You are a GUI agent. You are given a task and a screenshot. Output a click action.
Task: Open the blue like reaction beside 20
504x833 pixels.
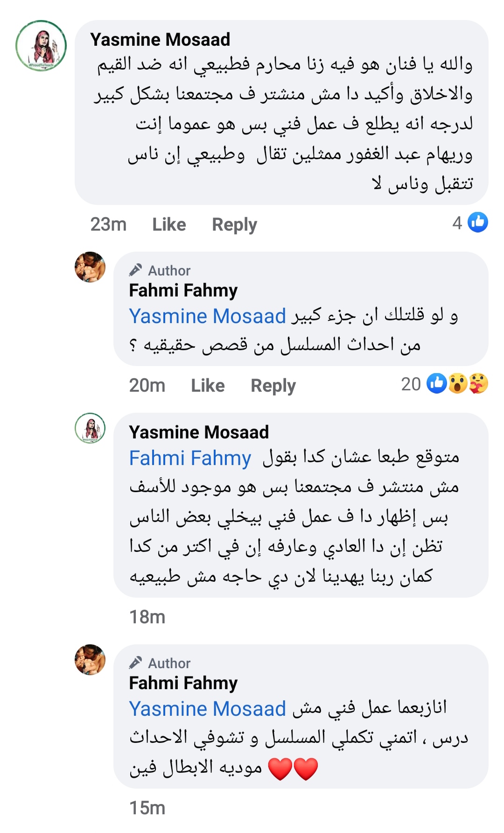click(x=437, y=383)
